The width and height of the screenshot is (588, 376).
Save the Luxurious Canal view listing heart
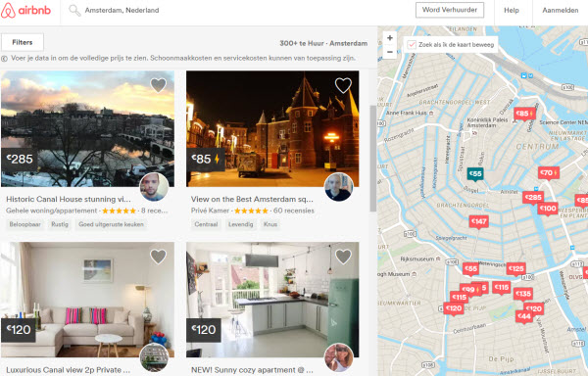point(158,257)
